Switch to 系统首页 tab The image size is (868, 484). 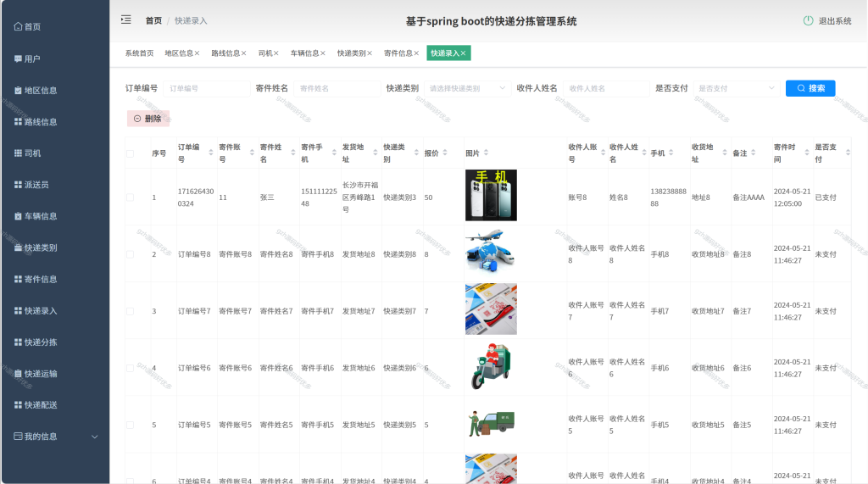pyautogui.click(x=140, y=53)
